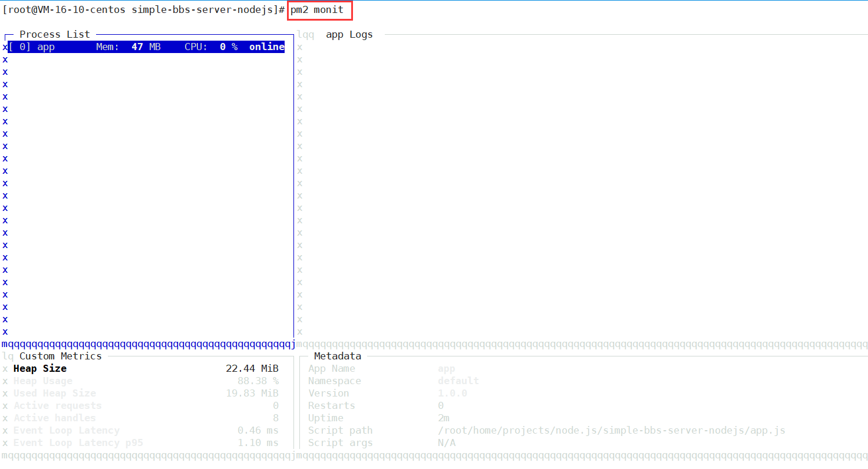Click the 'Event Loop Latency' metric label
Screen dimensions: 868x469
67,430
